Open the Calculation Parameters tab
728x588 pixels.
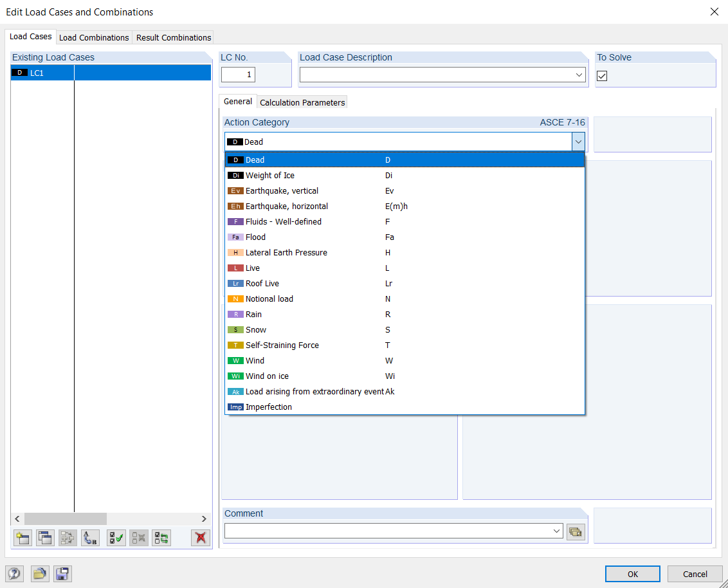tap(302, 103)
